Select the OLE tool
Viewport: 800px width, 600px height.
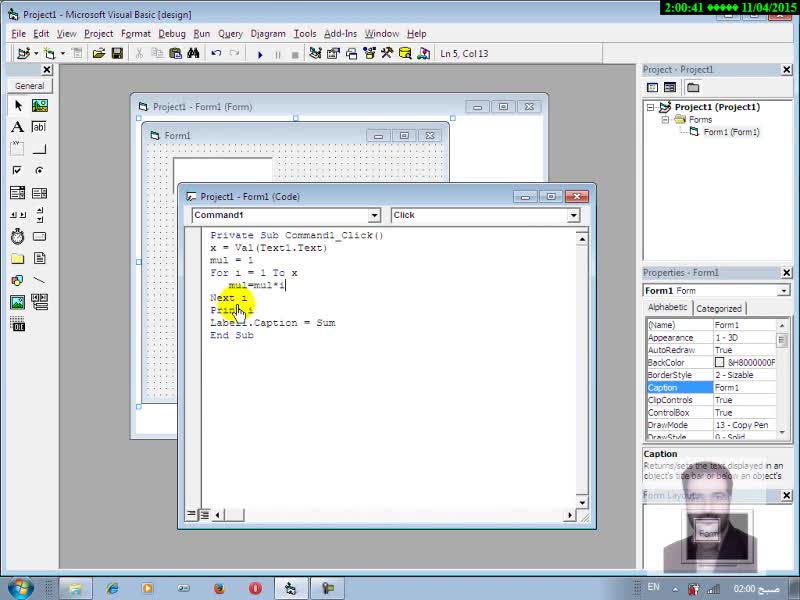point(18,324)
